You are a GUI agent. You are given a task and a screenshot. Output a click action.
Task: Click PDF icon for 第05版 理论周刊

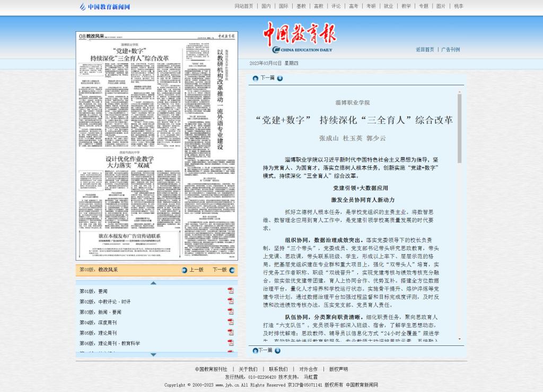231,332
